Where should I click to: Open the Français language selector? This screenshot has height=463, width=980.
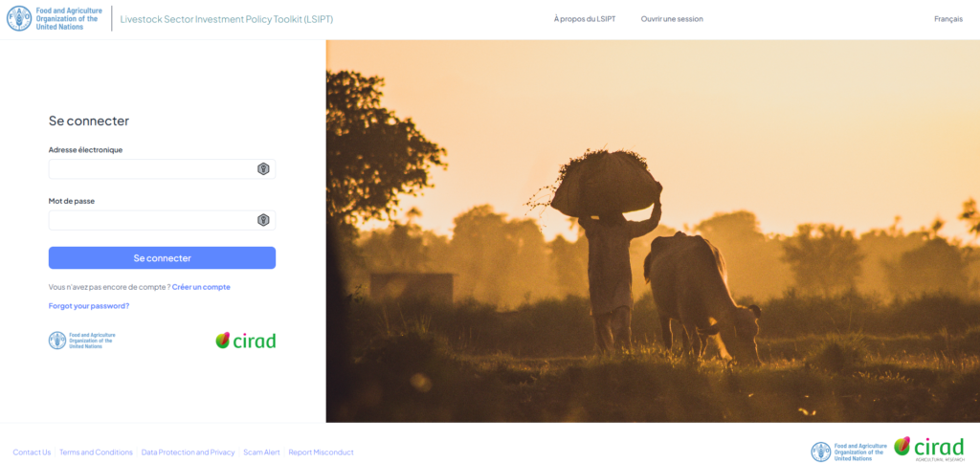[x=948, y=19]
